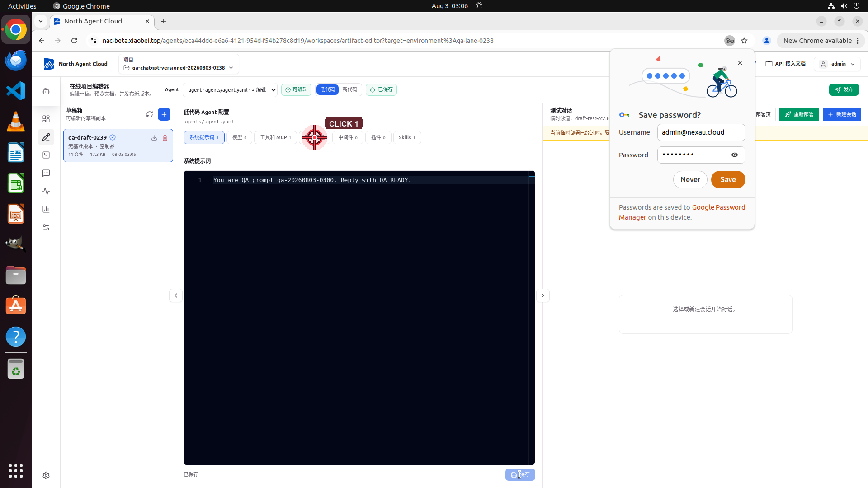Image resolution: width=868 pixels, height=488 pixels.
Task: Refresh the draft box list
Action: (150, 114)
